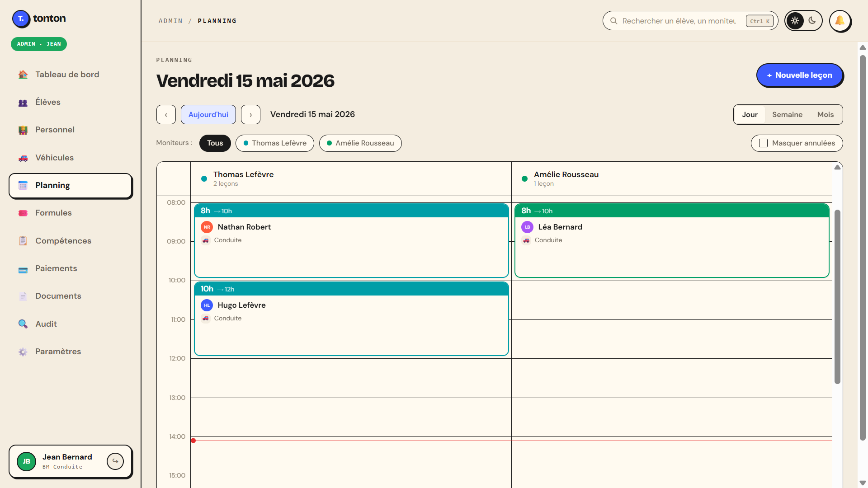This screenshot has width=868, height=488.
Task: Click the Paramètres gear icon
Action: [x=23, y=352]
